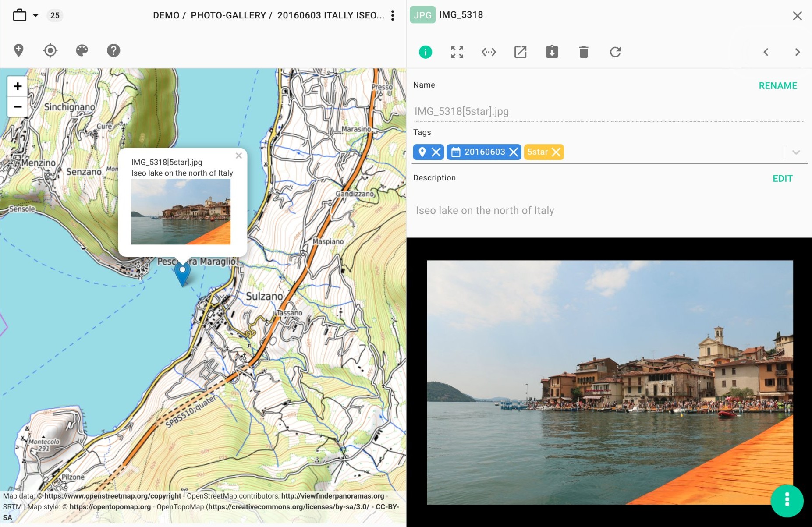Click the RENAME button
This screenshot has width=812, height=527.
click(x=778, y=86)
